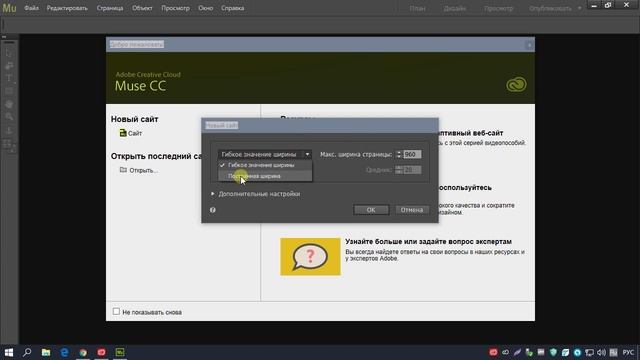The width and height of the screenshot is (640, 360).
Task: Open the Windows Start menu
Action: [x=9, y=352]
